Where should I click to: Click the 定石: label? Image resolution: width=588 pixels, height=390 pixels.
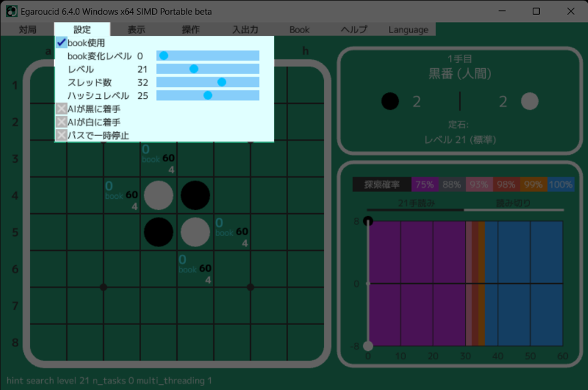pos(459,124)
